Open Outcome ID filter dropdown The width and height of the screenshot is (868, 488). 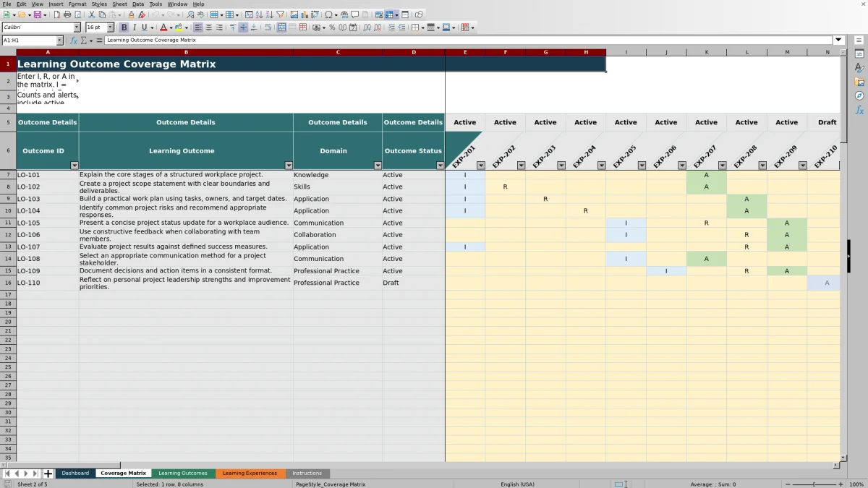(74, 166)
